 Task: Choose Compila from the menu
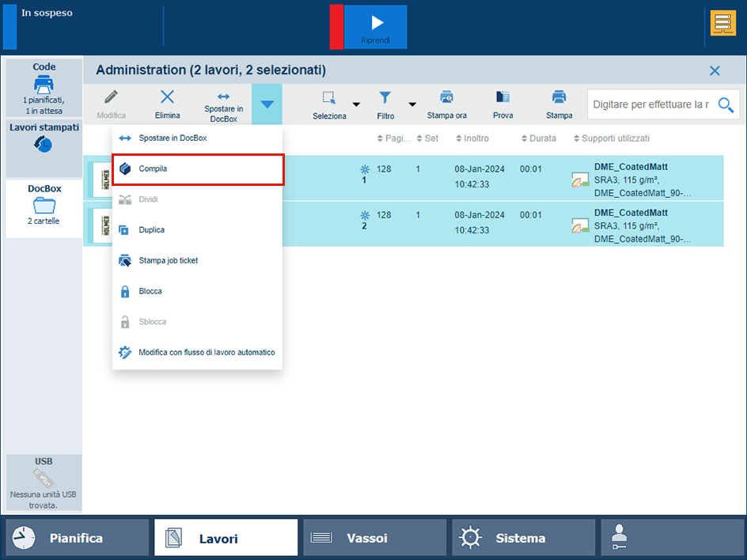click(197, 169)
